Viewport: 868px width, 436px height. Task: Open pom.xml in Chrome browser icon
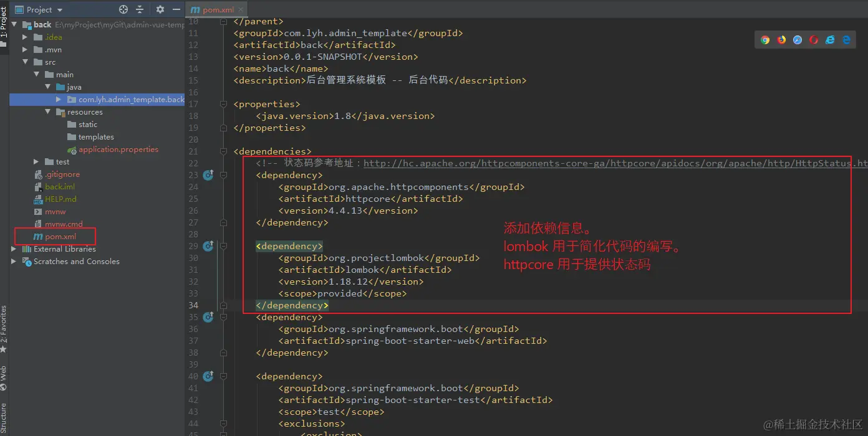click(x=765, y=40)
